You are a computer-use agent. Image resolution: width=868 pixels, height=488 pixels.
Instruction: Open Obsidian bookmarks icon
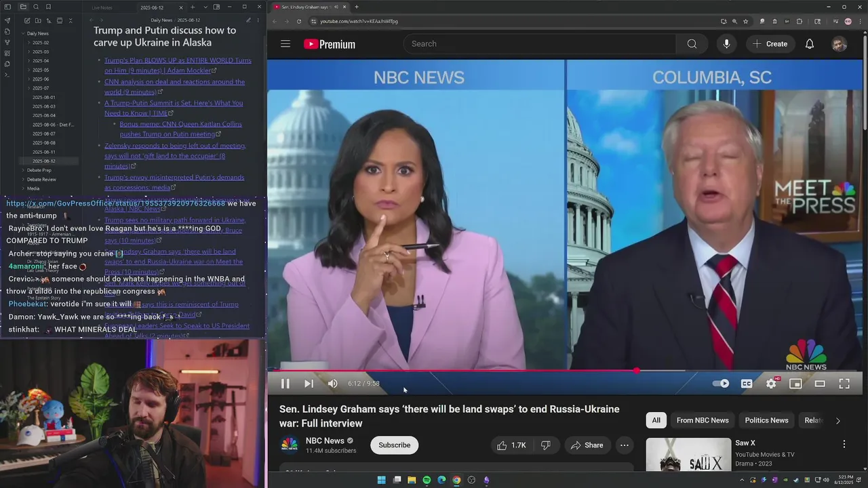coord(48,7)
